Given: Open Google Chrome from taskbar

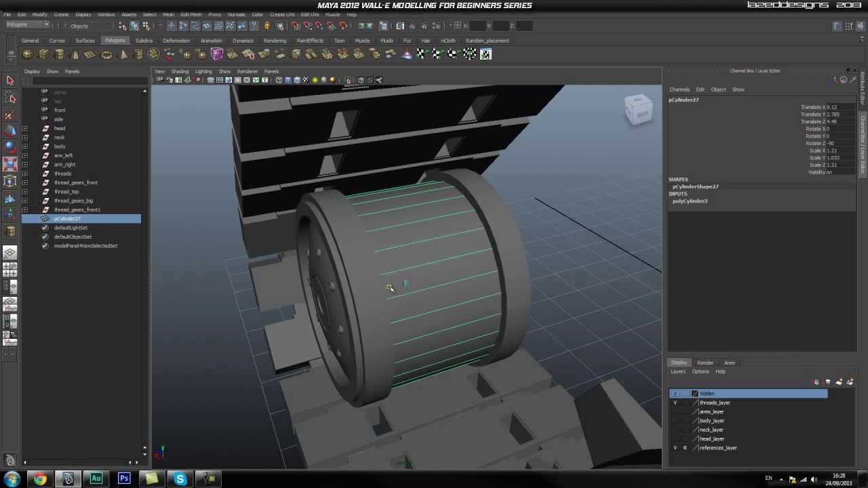Looking at the screenshot, I should pyautogui.click(x=40, y=479).
